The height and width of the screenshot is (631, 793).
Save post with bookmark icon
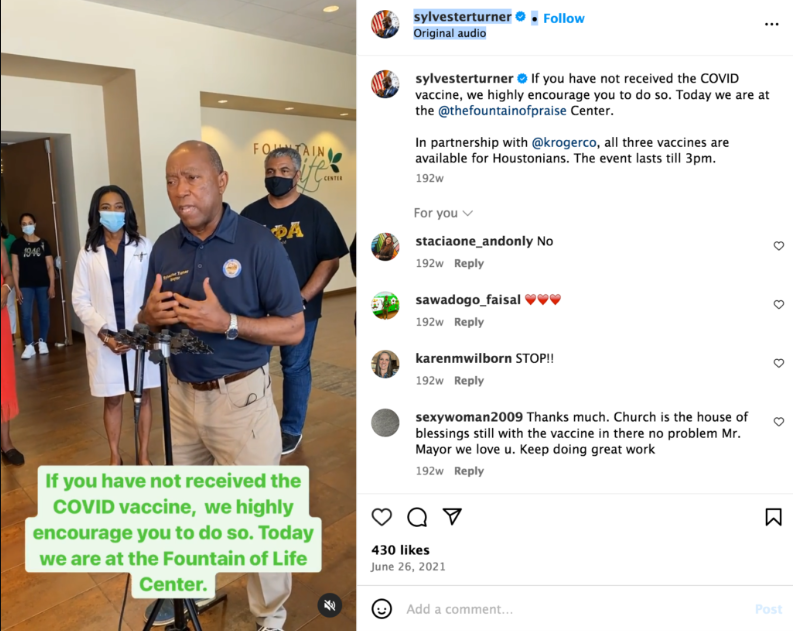773,517
